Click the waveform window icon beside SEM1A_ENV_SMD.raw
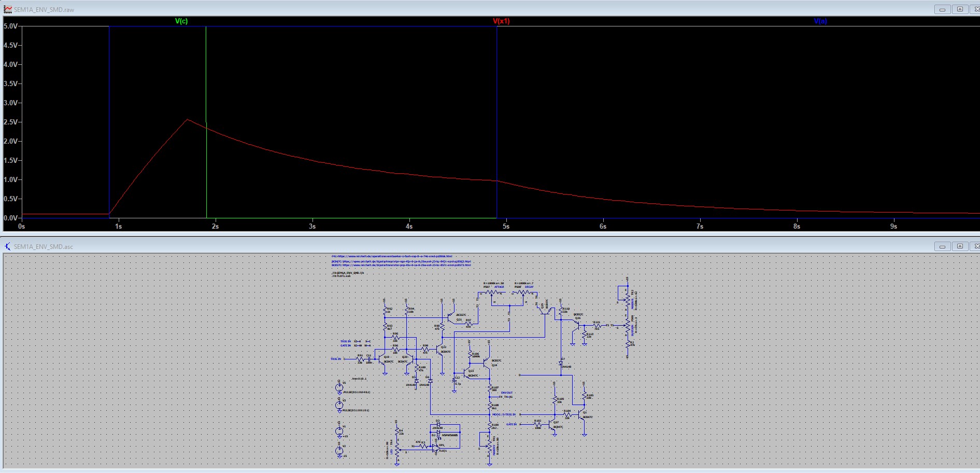 point(7,9)
